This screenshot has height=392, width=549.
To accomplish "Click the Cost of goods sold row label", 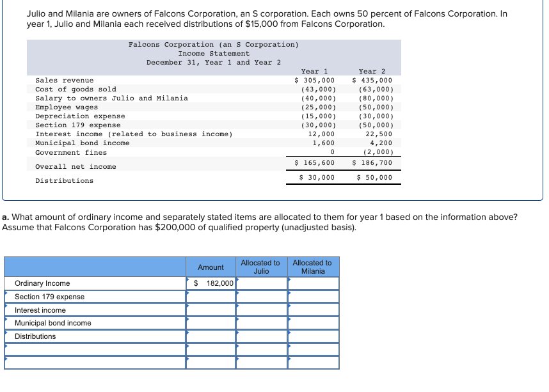I will pyautogui.click(x=76, y=90).
